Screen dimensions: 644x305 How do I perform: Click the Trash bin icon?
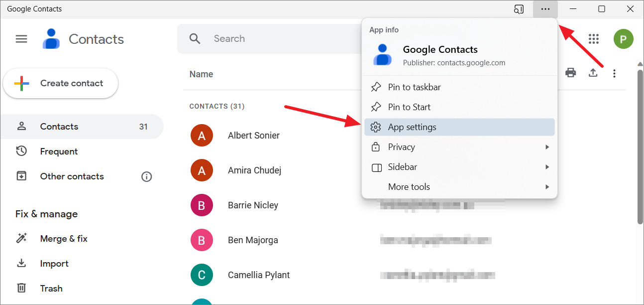(x=21, y=288)
